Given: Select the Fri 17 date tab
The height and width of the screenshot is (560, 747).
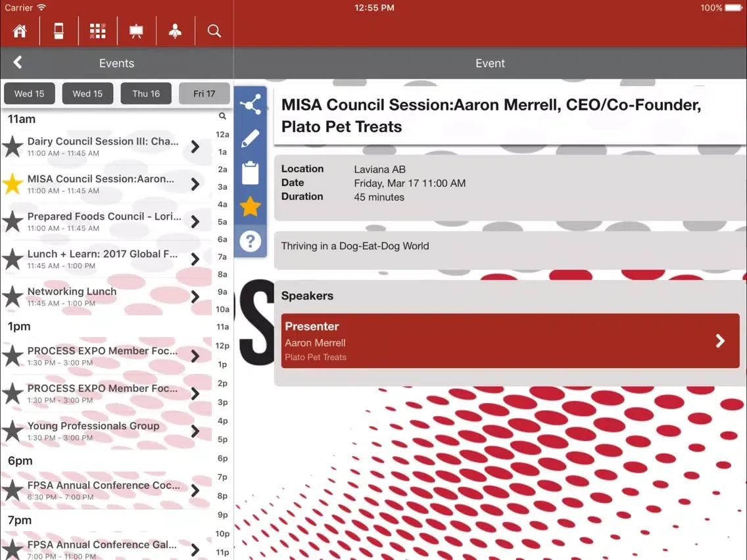Looking at the screenshot, I should click(204, 93).
